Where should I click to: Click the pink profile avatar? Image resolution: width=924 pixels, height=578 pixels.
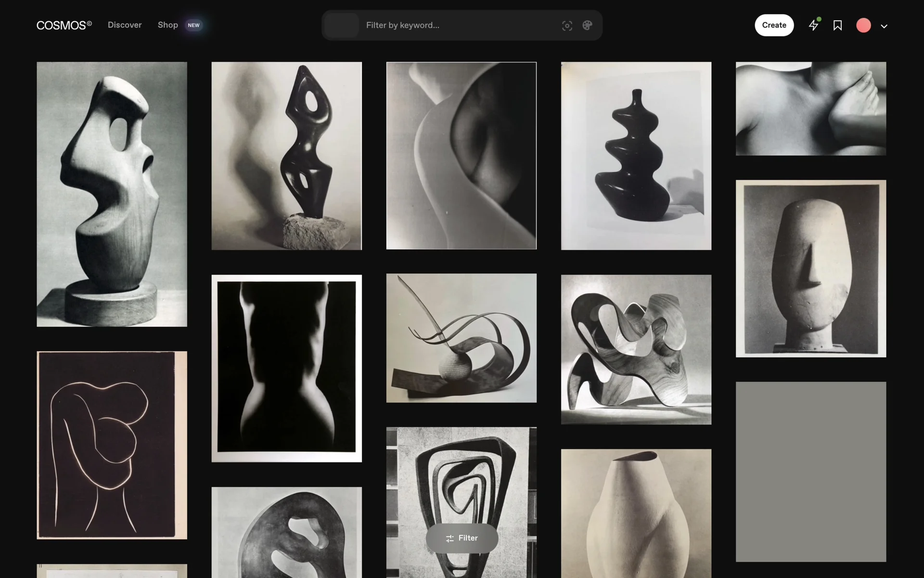click(x=863, y=26)
